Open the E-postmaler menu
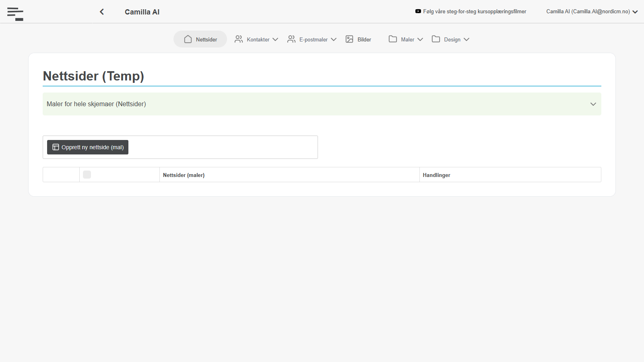Screen dimensions: 644x362 tap(312, 39)
